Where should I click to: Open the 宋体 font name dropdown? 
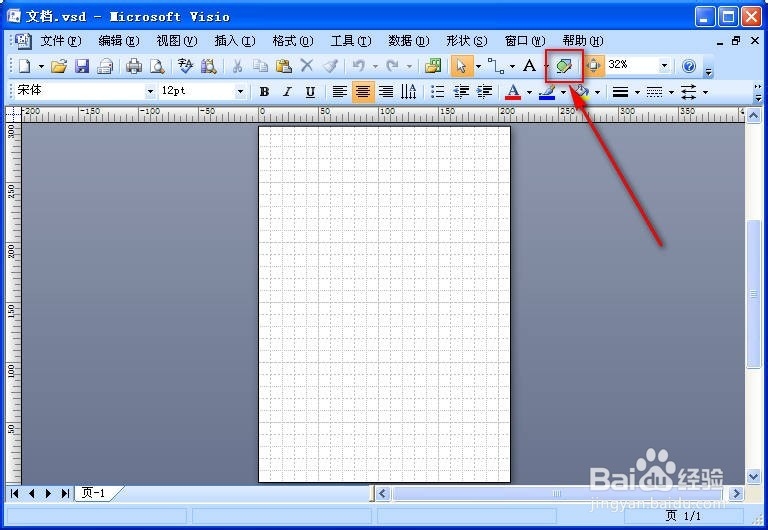(x=150, y=92)
